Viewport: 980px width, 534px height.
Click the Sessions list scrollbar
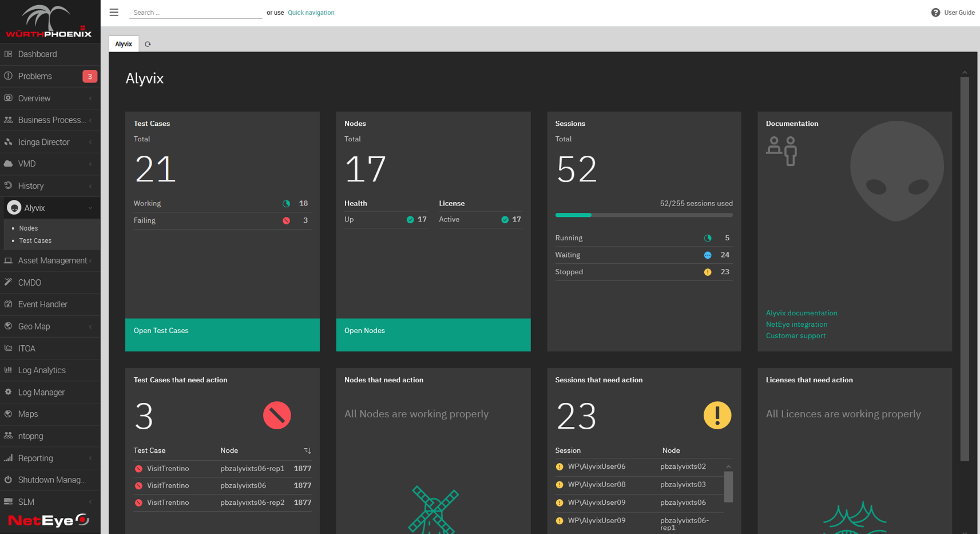pos(728,486)
